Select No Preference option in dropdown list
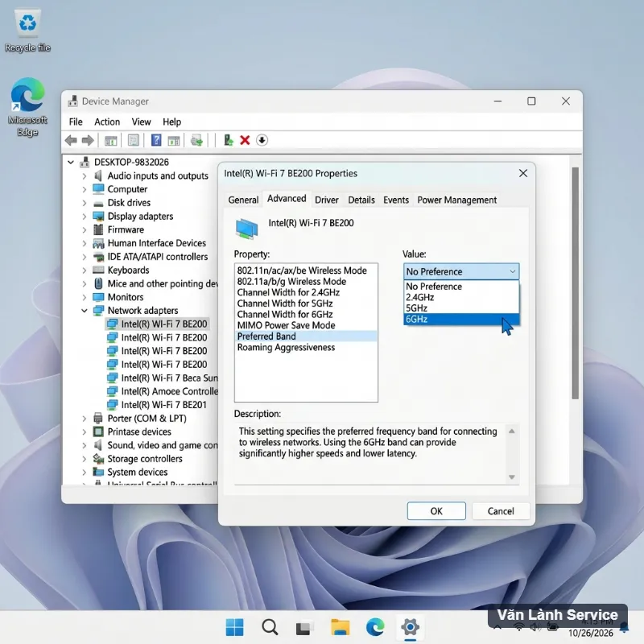 461,287
